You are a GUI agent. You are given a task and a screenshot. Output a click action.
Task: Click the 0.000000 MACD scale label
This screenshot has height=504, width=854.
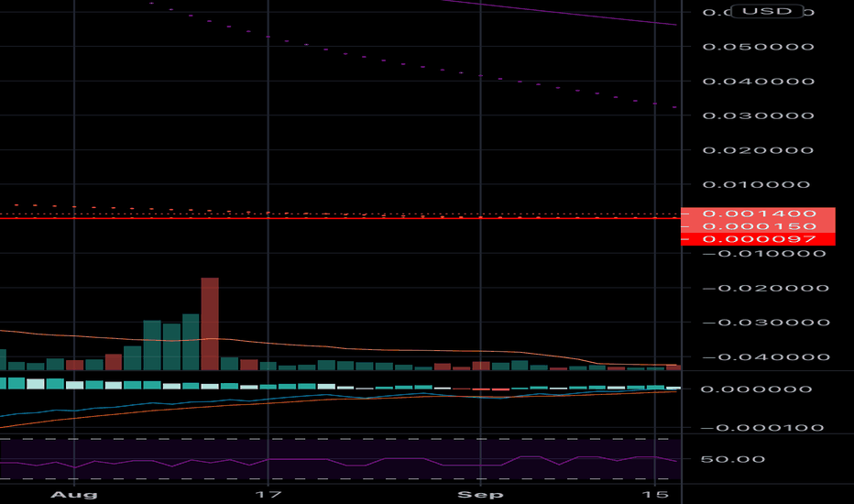tap(756, 389)
